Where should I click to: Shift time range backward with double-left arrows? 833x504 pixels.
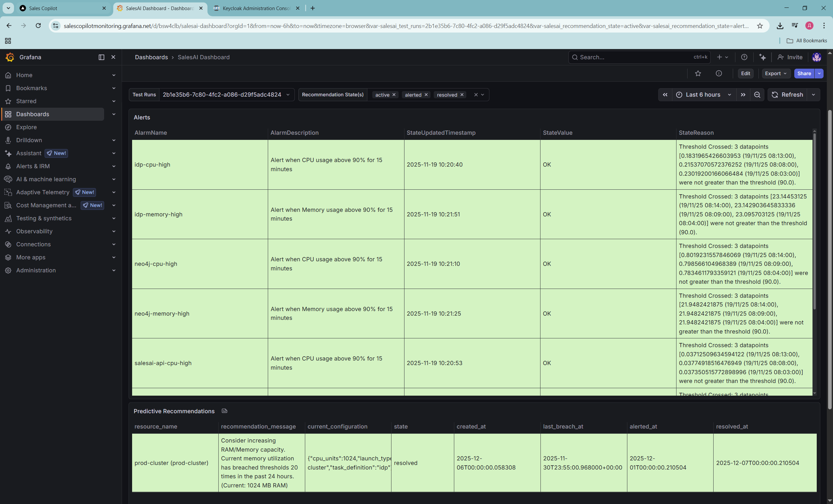coord(665,95)
